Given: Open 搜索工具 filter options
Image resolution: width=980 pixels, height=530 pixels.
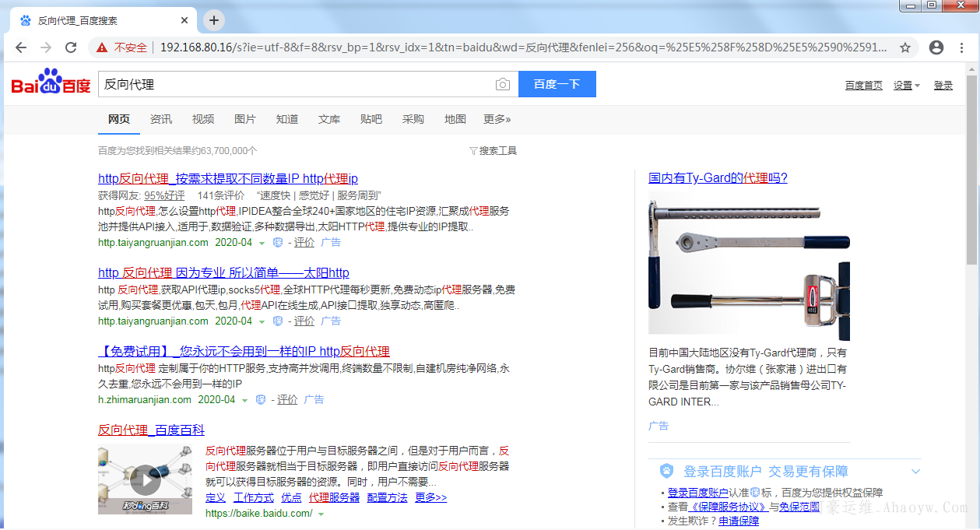Looking at the screenshot, I should [x=493, y=151].
